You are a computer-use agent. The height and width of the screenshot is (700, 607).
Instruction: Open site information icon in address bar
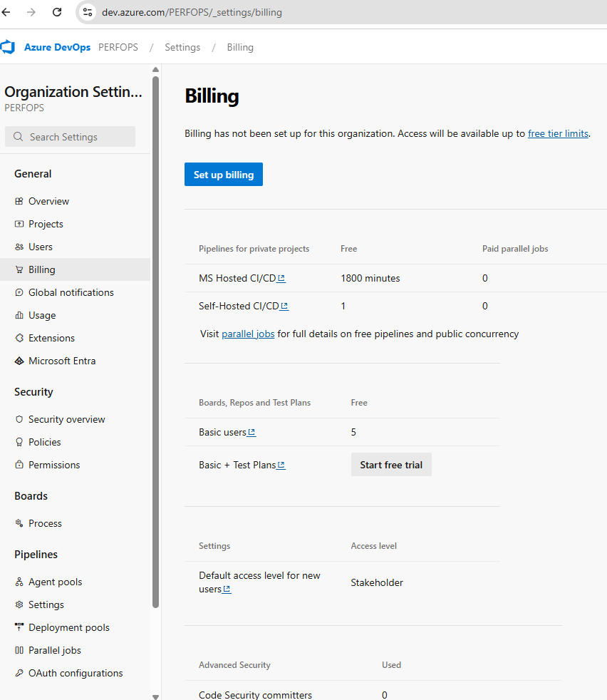point(88,12)
